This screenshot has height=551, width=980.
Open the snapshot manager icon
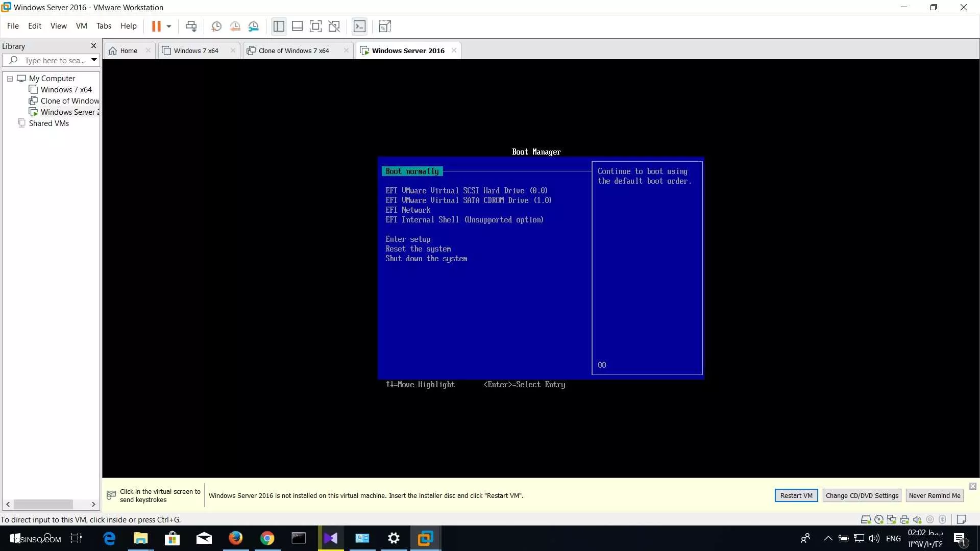tap(254, 27)
